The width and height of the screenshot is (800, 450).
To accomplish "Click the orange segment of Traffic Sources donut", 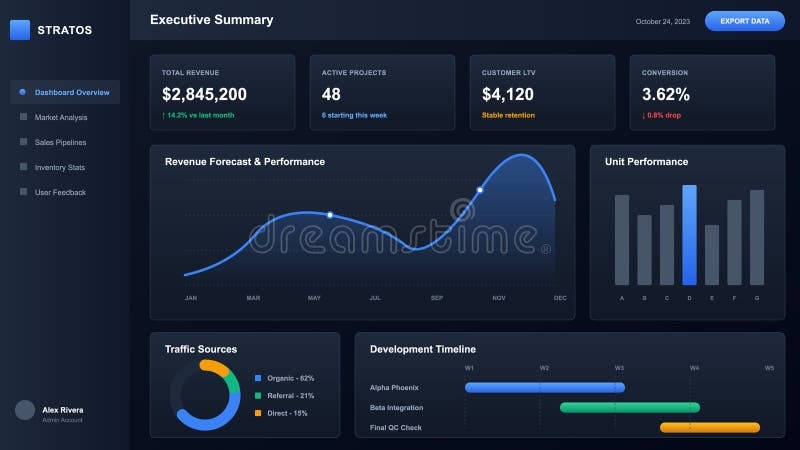I will pyautogui.click(x=214, y=367).
